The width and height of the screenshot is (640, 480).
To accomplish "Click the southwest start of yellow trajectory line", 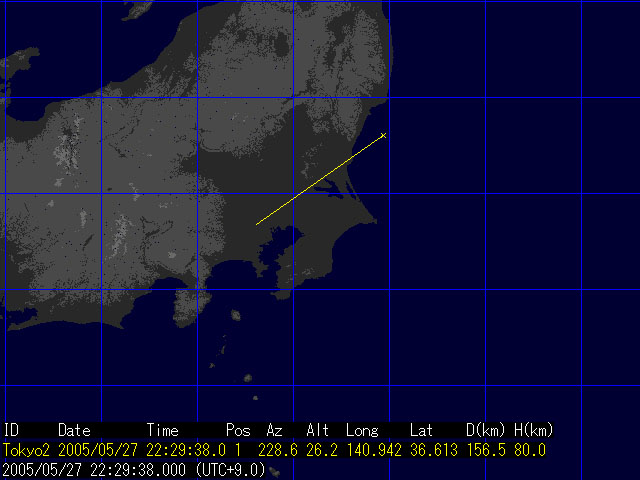I will click(257, 224).
